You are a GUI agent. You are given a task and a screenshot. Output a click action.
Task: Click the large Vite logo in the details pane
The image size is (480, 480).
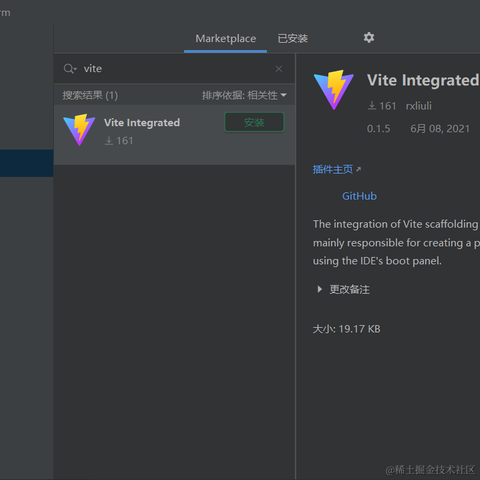(334, 89)
